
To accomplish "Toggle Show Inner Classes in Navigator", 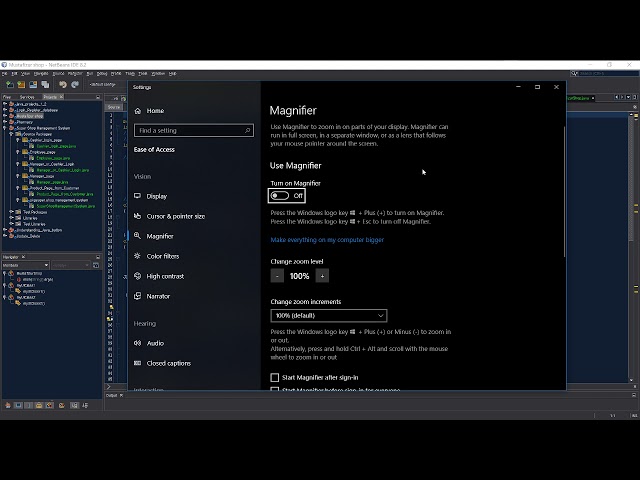I will 49,405.
